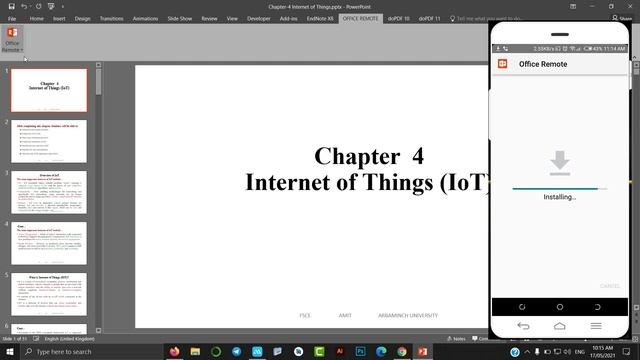Image resolution: width=640 pixels, height=360 pixels.
Task: Open the notification center icon
Action: [x=627, y=351]
